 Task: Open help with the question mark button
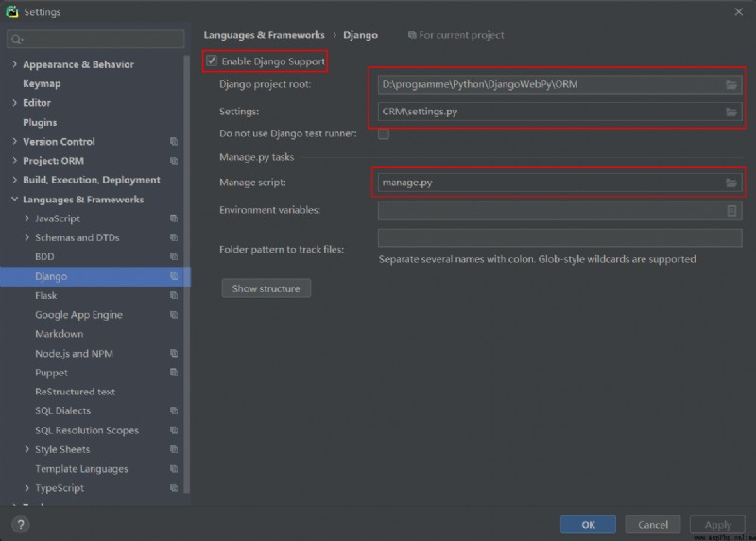21,525
